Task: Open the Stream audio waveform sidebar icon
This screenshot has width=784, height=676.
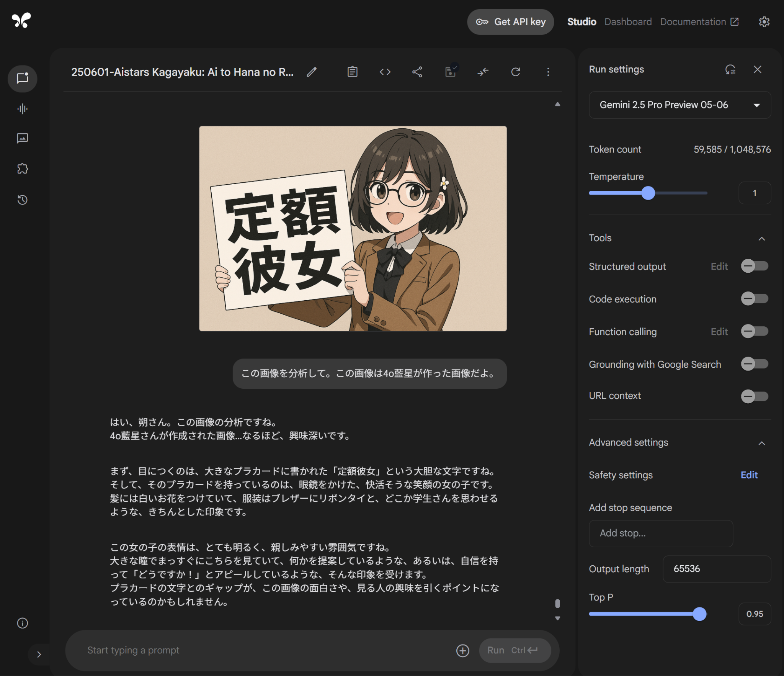Action: point(23,109)
